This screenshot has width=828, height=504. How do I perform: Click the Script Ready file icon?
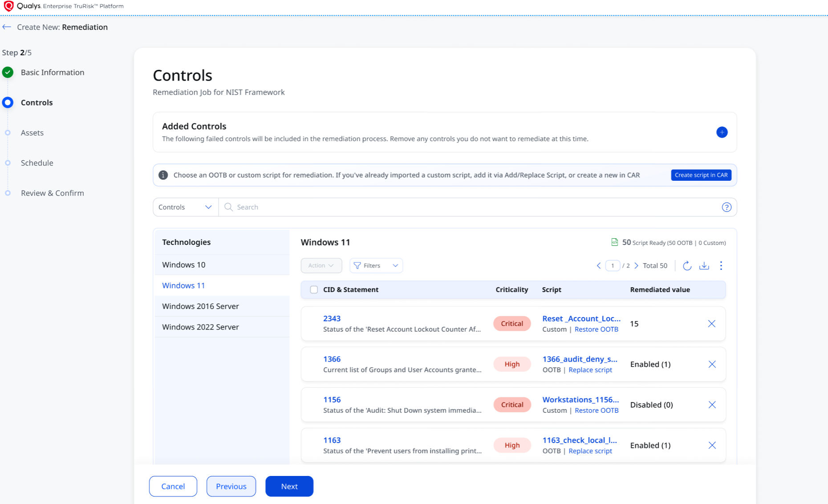point(614,242)
